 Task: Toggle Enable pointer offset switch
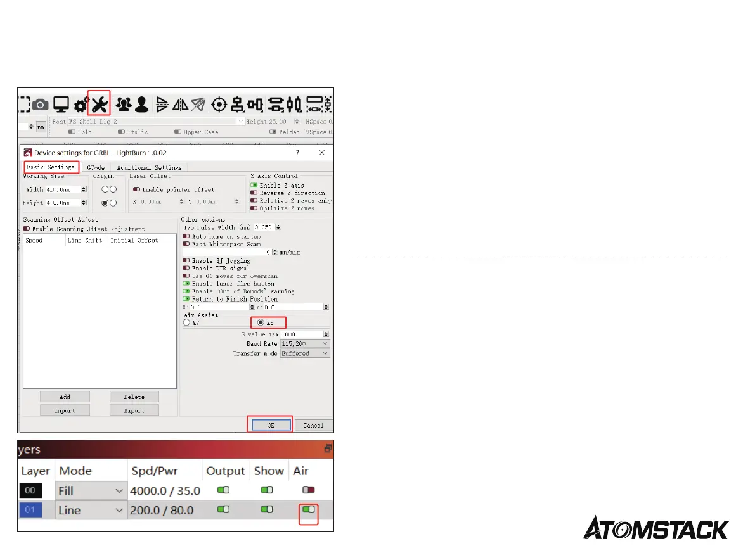(x=136, y=189)
